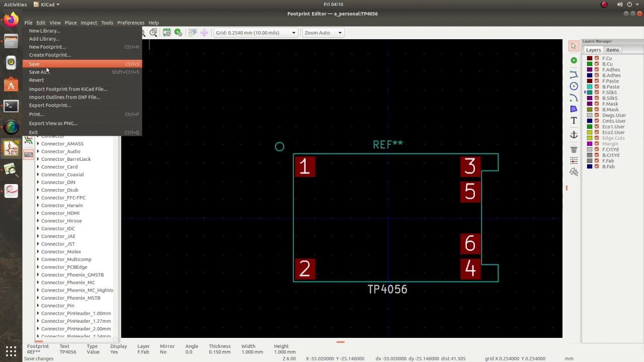Switch to the Items tab
This screenshot has width=644, height=362.
click(612, 50)
